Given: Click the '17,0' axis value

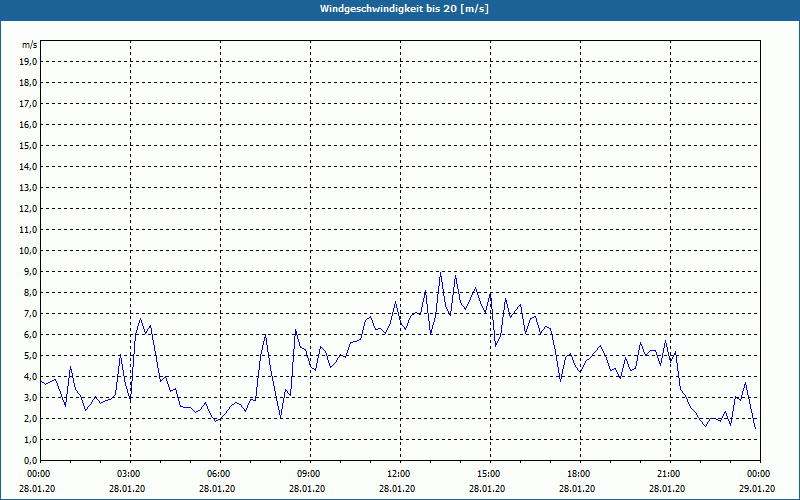Looking at the screenshot, I should coord(29,104).
